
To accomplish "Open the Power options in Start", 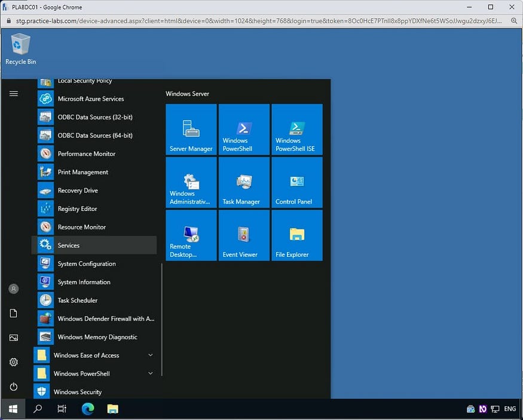I will coord(14,387).
